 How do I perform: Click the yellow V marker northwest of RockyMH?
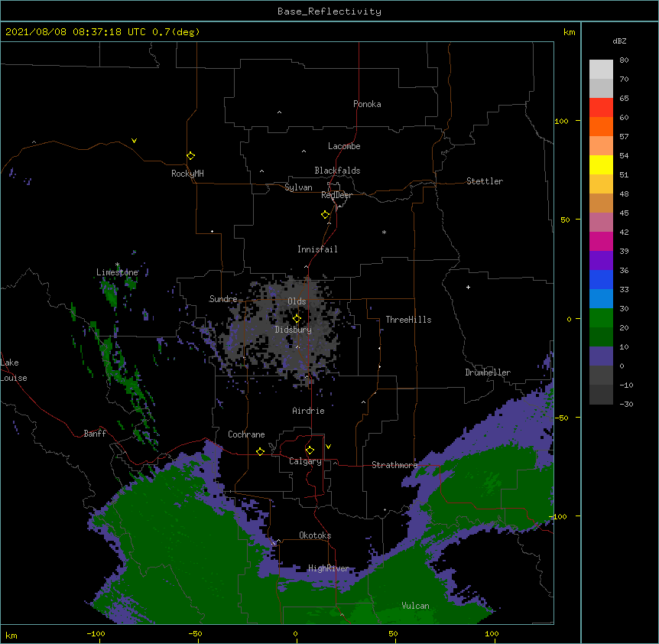pos(134,141)
